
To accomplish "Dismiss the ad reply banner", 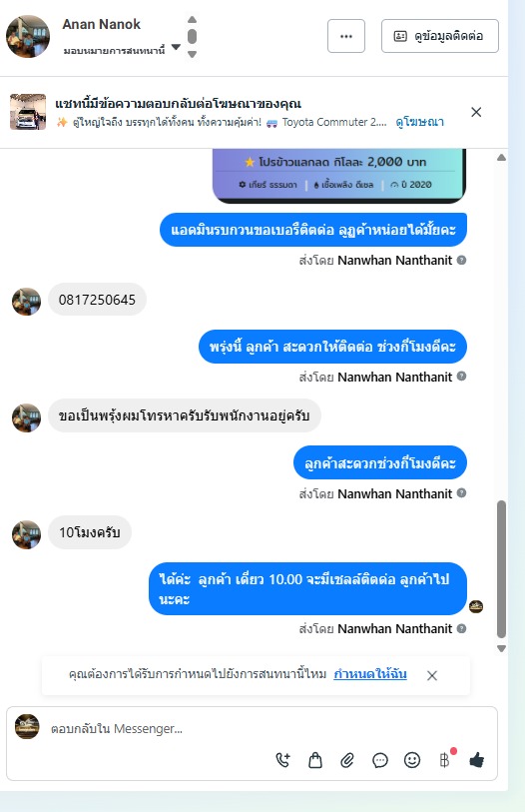I will [476, 112].
